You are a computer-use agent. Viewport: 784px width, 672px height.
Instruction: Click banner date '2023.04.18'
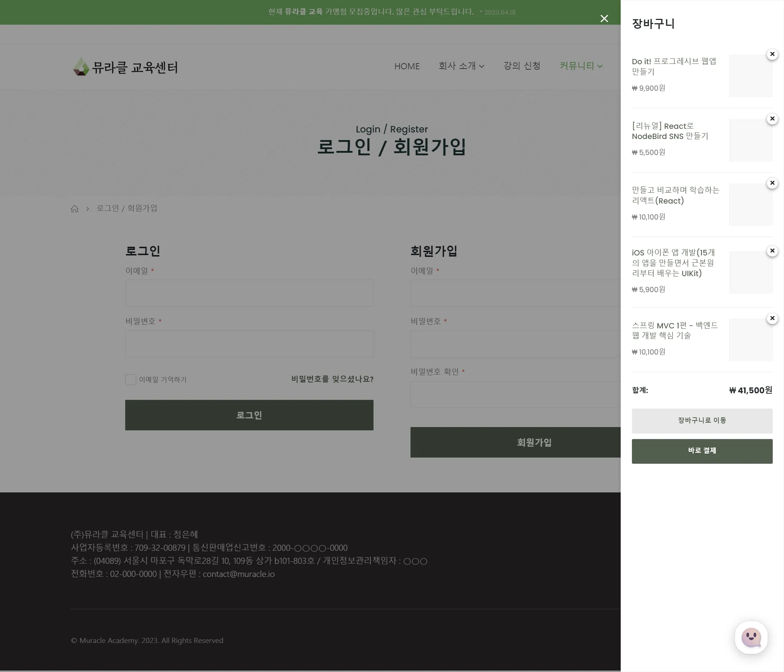point(500,12)
